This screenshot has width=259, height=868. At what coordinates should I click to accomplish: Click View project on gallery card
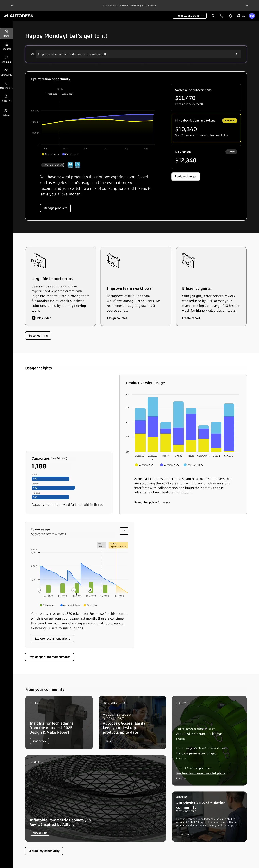click(40, 833)
